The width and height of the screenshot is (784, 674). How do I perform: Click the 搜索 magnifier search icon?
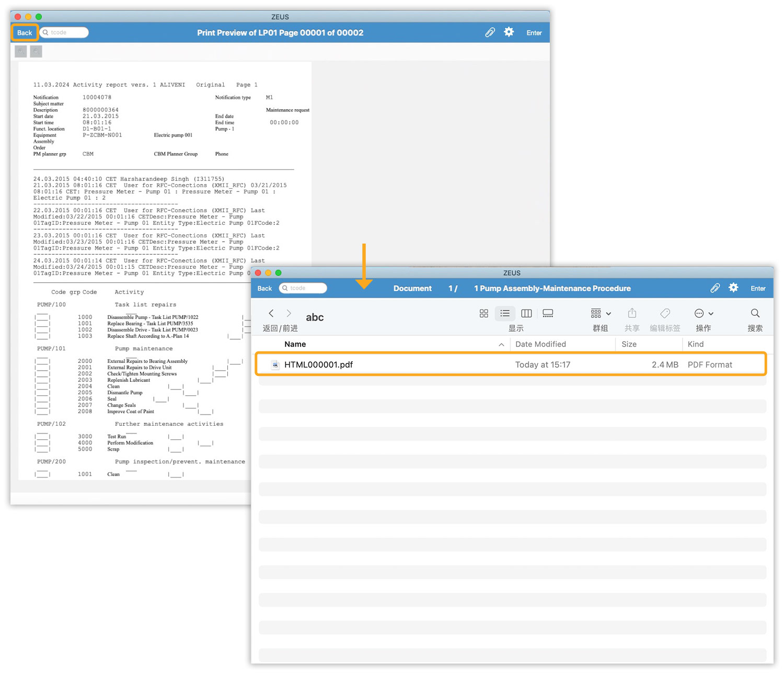(x=755, y=313)
